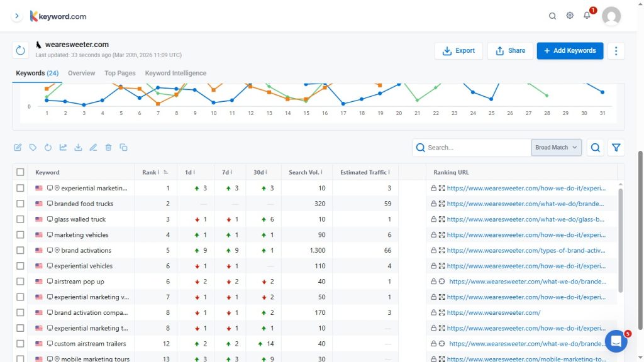Image resolution: width=644 pixels, height=362 pixels.
Task: Click the search magnifier beside Broad Match
Action: coord(595,147)
